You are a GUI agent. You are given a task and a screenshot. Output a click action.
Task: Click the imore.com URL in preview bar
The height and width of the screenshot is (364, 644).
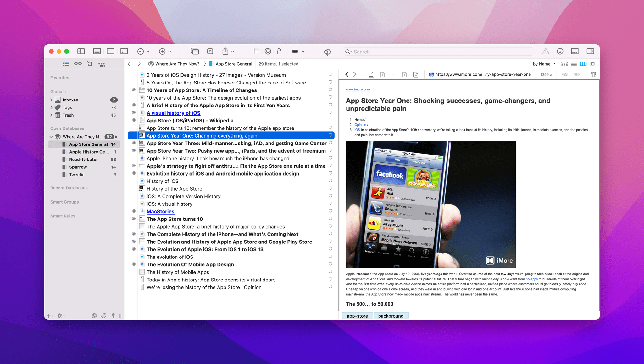[483, 74]
